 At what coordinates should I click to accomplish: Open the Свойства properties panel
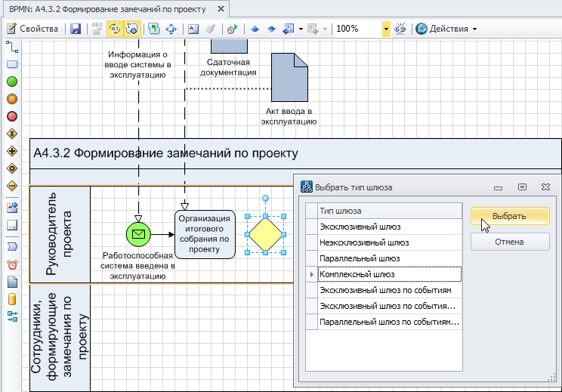tap(32, 29)
